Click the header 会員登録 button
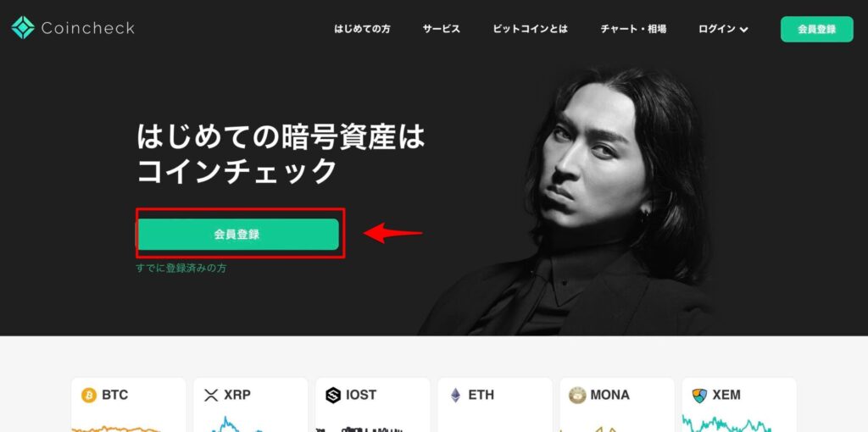The width and height of the screenshot is (868, 432). coord(816,30)
